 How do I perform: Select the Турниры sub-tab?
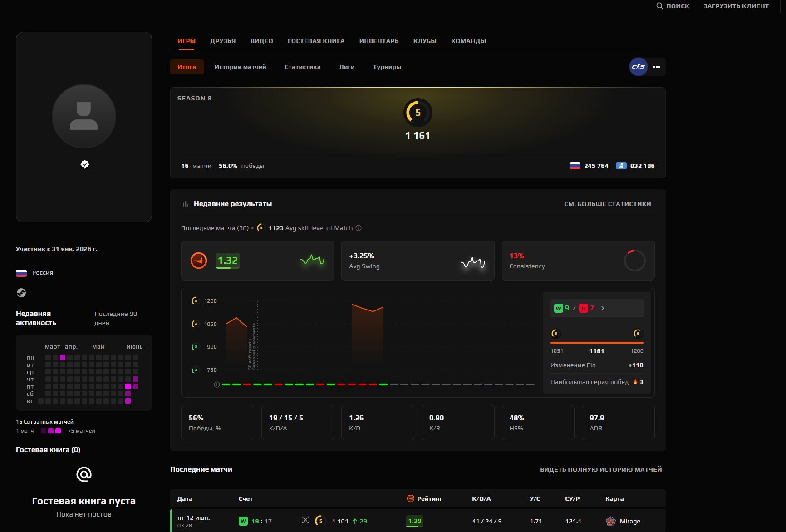(387, 67)
